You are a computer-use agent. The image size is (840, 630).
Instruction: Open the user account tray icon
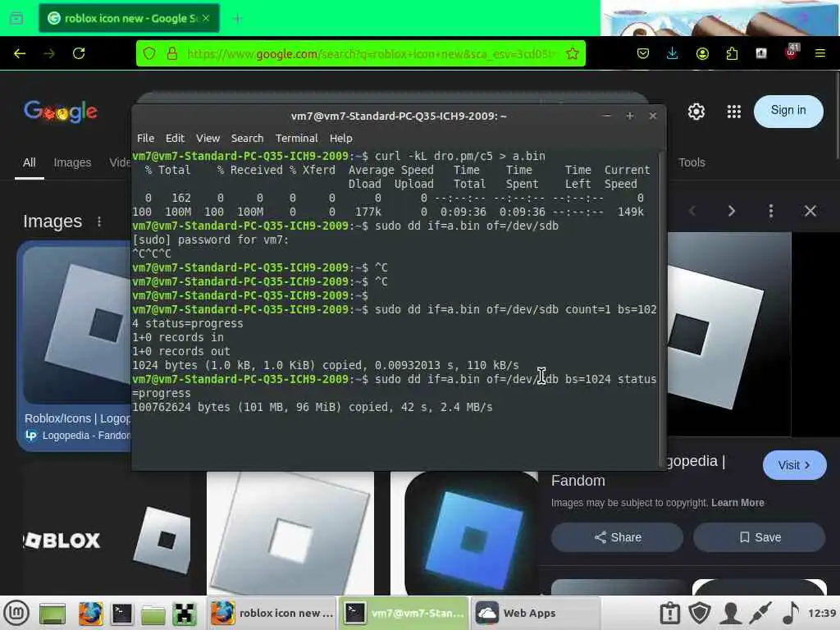730,613
